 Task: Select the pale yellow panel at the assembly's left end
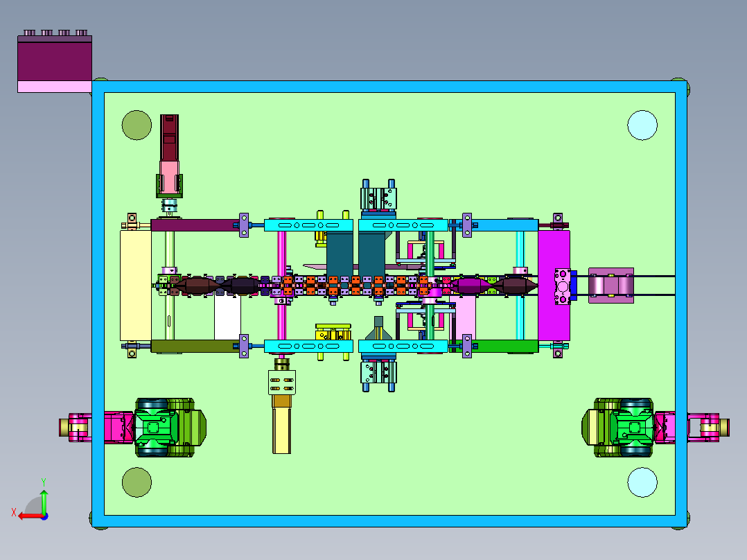coord(136,286)
